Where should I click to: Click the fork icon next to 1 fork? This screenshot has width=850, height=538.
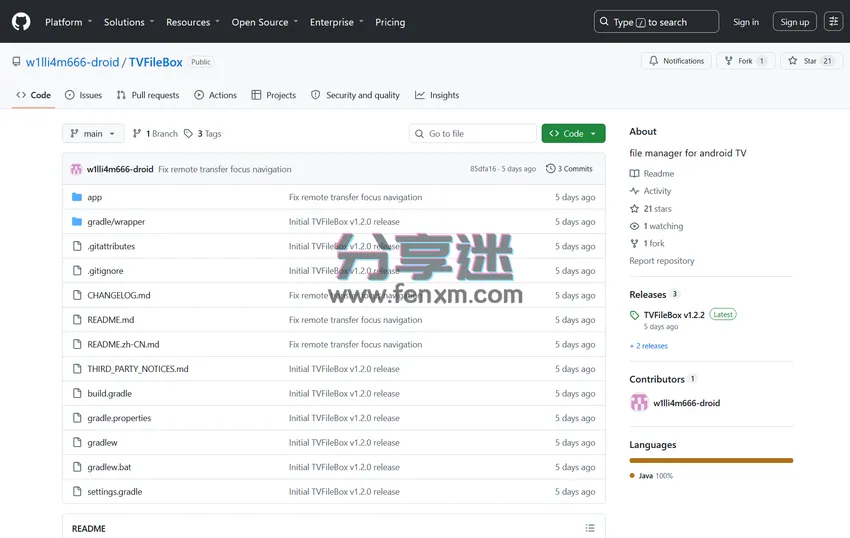(634, 244)
